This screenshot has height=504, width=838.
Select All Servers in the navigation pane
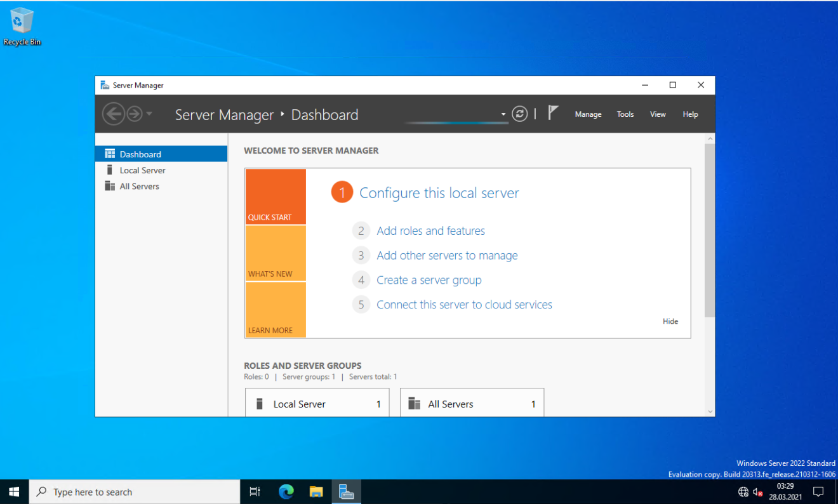(x=139, y=186)
